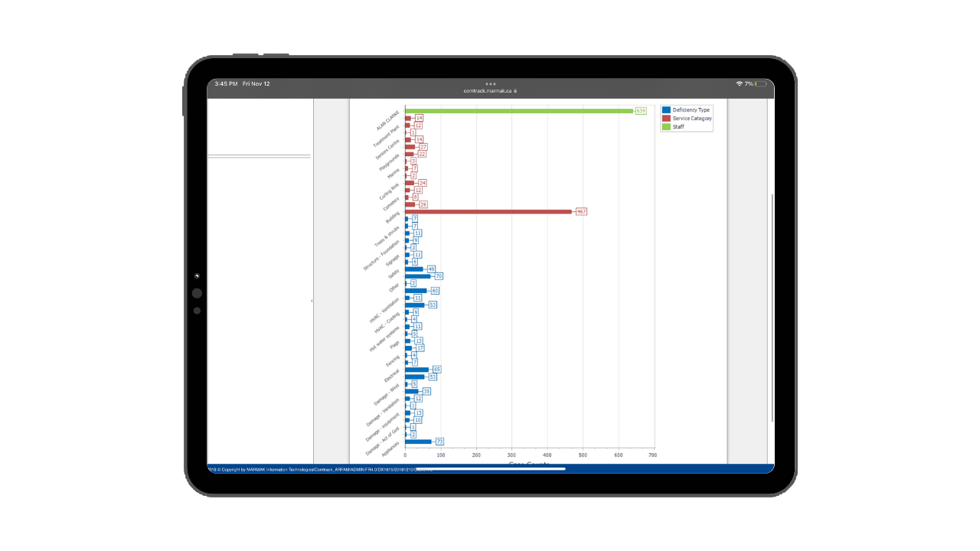Click the Cemetery axis label

point(391,204)
